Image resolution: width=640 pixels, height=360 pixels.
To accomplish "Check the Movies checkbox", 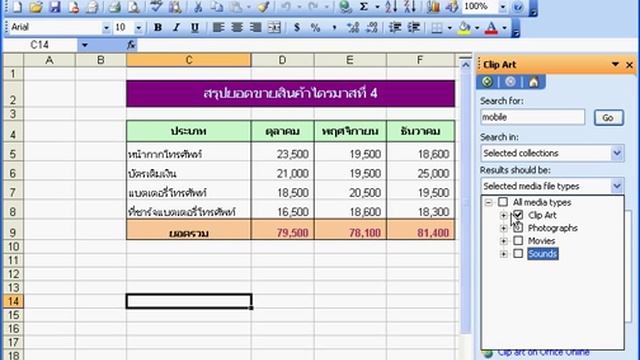I will (518, 241).
